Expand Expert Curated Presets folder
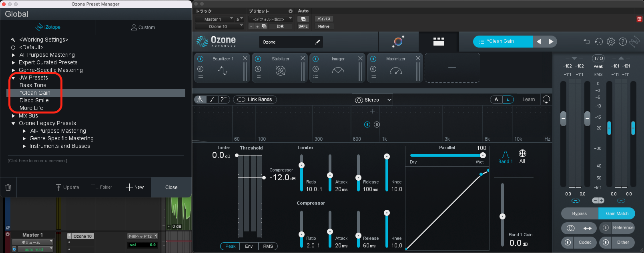 (14, 63)
